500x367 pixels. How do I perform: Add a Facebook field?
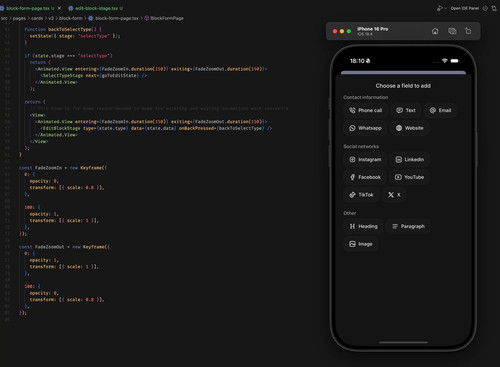click(365, 177)
